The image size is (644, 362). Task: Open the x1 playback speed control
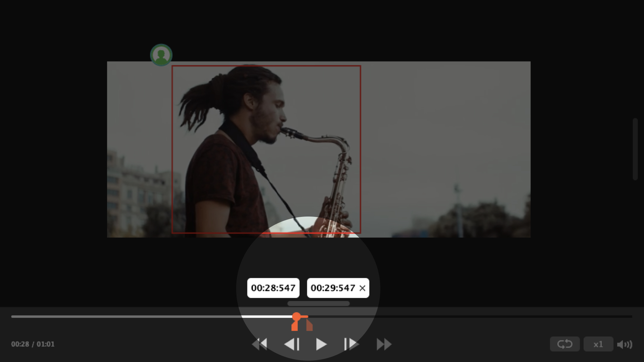click(x=598, y=344)
